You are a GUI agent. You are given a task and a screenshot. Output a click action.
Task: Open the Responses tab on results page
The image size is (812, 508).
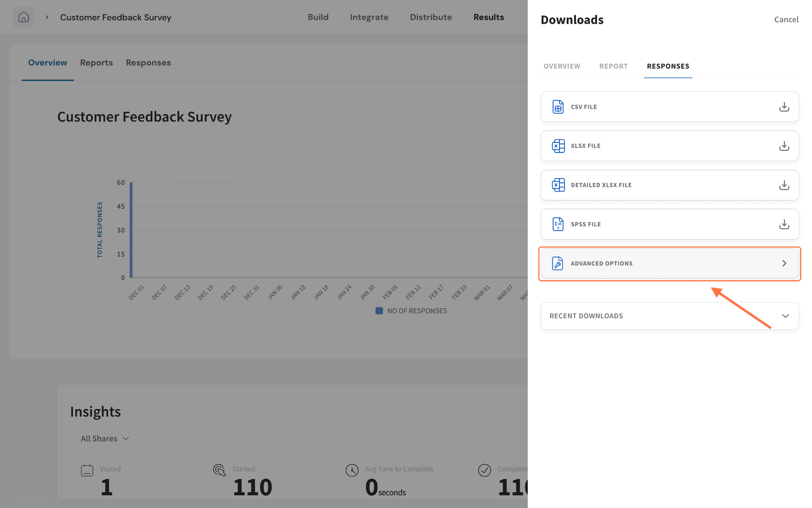coord(148,63)
